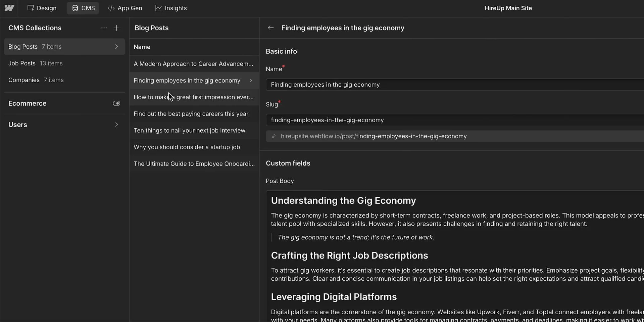Select Ten things to nail your next job Interview

(x=189, y=130)
